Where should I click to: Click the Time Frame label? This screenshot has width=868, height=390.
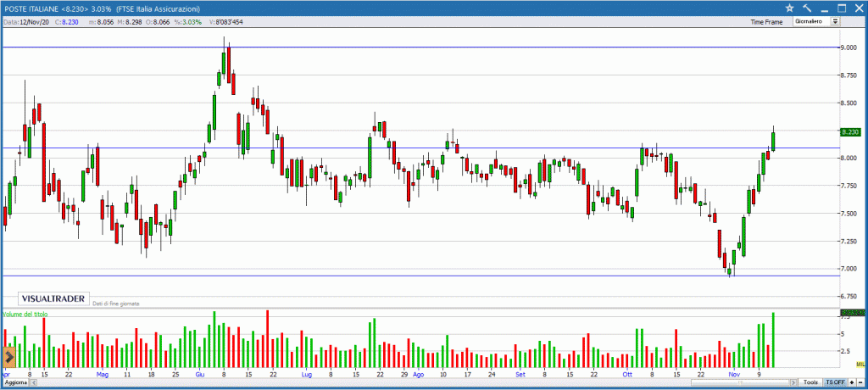[766, 21]
